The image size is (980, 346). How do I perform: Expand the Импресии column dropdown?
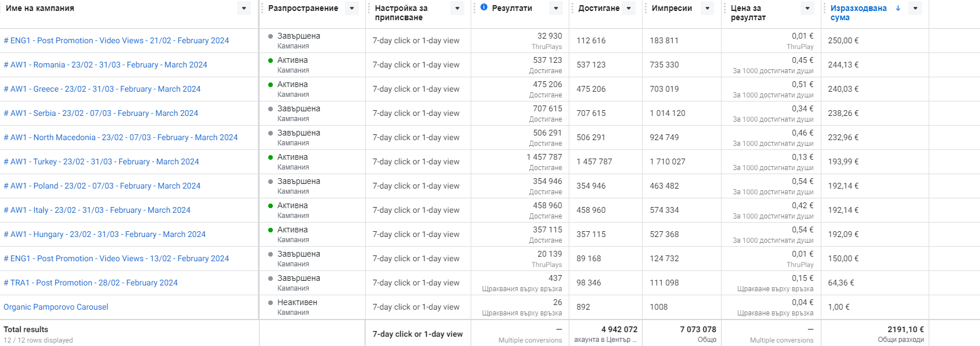click(x=707, y=8)
